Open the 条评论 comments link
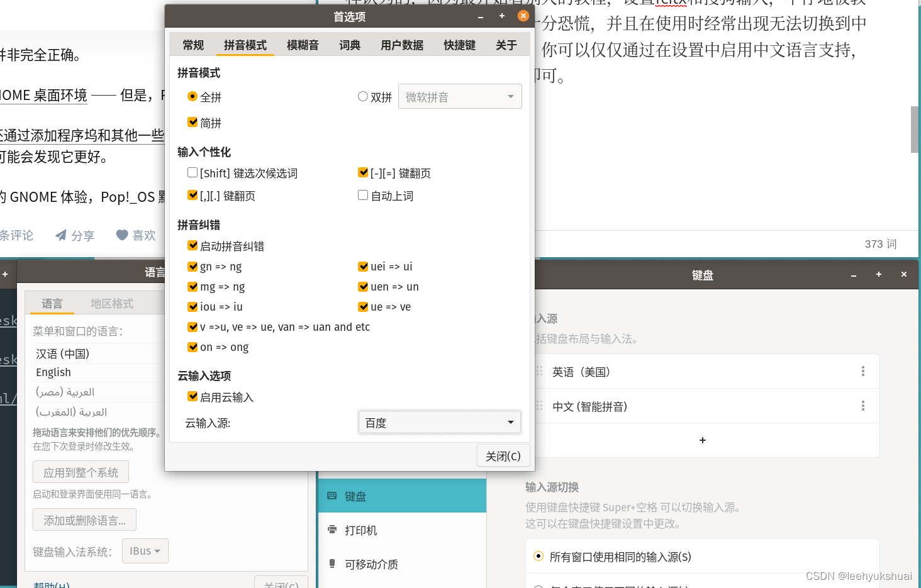Viewport: 921px width, 588px height. pos(16,235)
